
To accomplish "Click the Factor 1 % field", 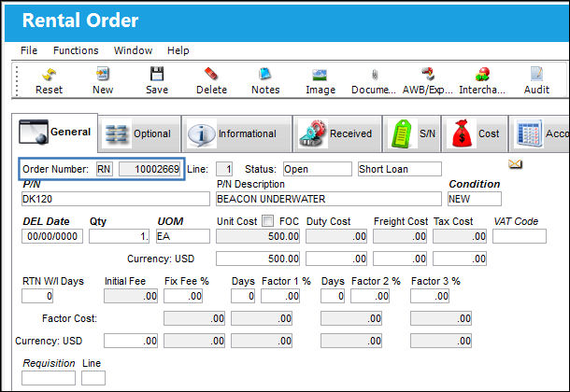I will 280,296.
